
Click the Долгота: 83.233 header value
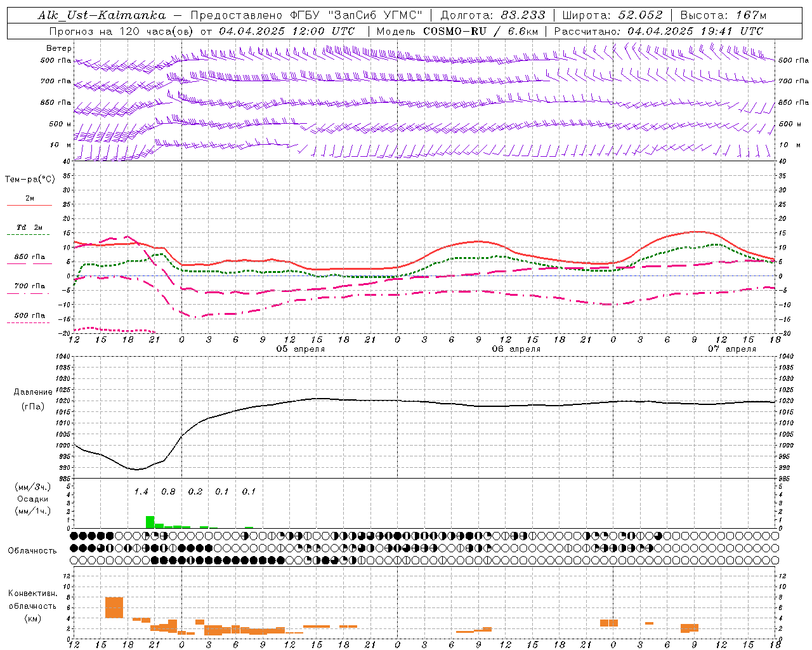(x=492, y=15)
